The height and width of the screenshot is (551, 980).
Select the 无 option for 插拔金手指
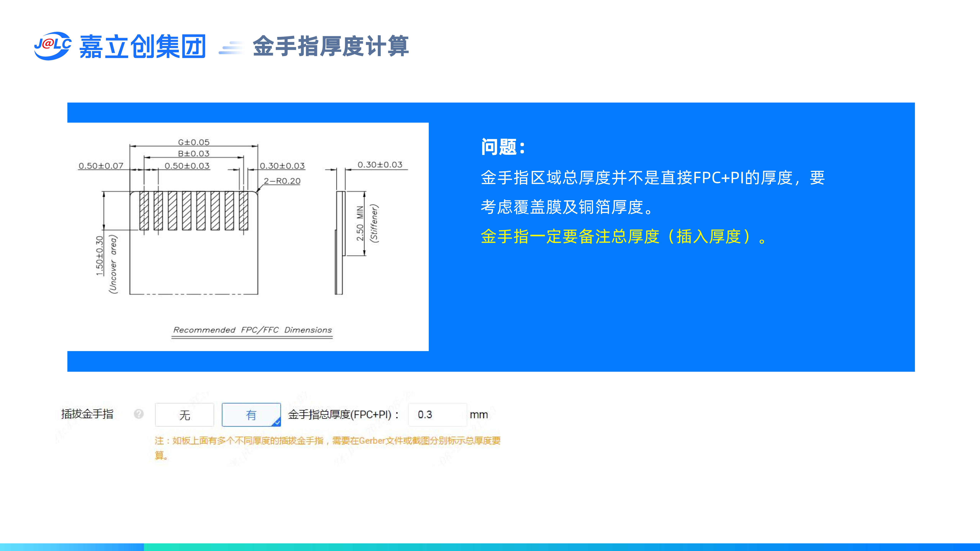click(x=185, y=414)
